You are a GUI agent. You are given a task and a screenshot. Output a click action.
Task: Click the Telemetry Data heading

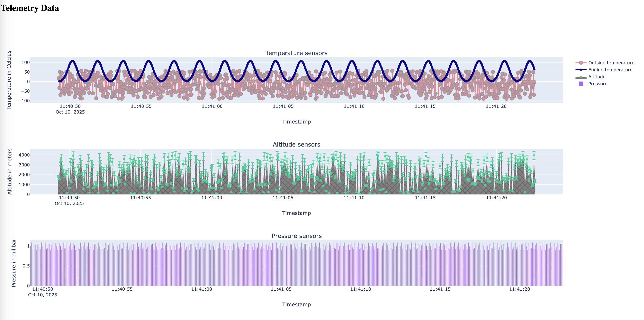30,8
